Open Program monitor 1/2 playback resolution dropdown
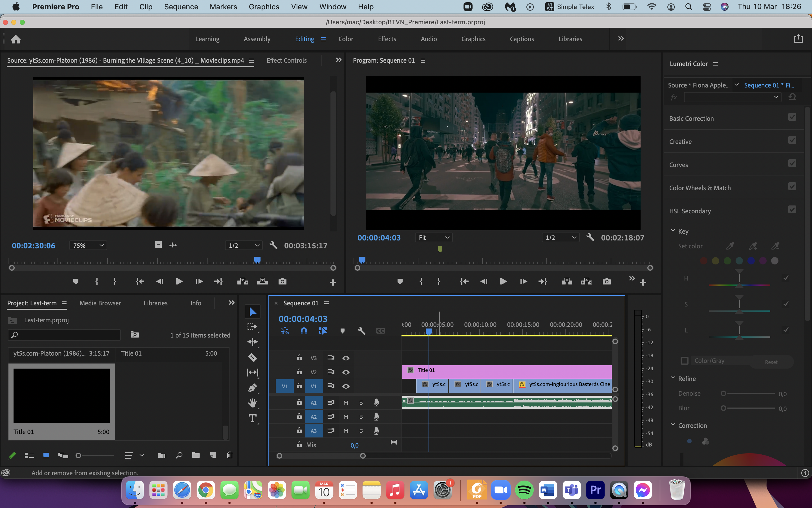This screenshot has height=508, width=812. point(560,238)
